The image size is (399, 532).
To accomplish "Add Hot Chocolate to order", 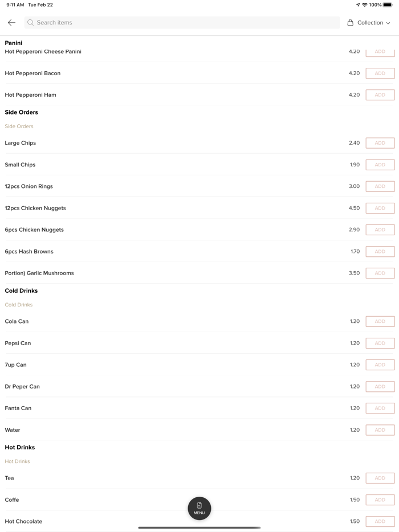I will pos(380,521).
